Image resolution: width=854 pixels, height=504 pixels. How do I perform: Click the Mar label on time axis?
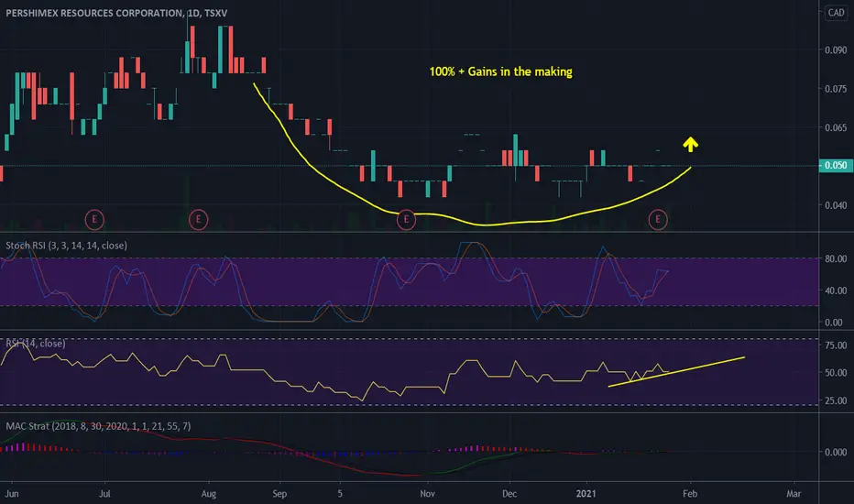(x=794, y=494)
